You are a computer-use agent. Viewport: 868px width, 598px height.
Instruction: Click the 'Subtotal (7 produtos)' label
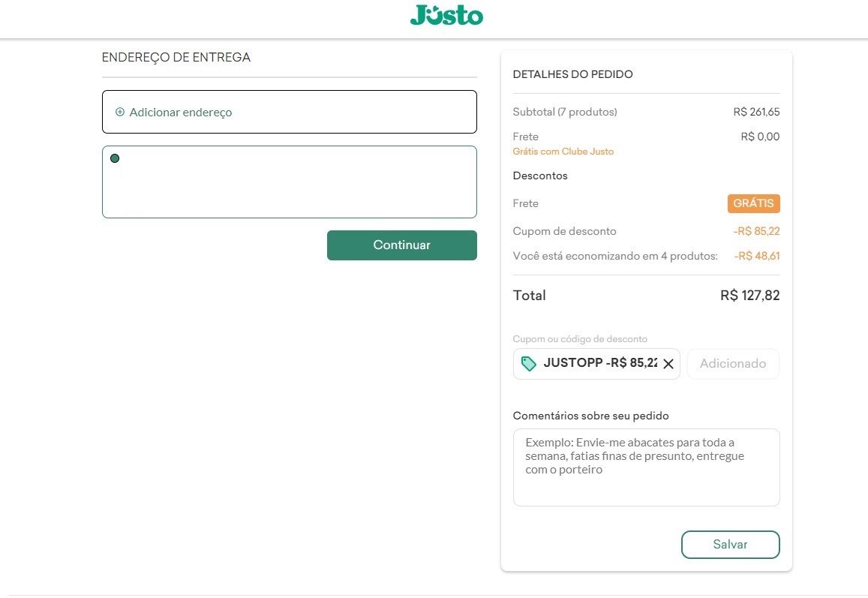click(565, 112)
